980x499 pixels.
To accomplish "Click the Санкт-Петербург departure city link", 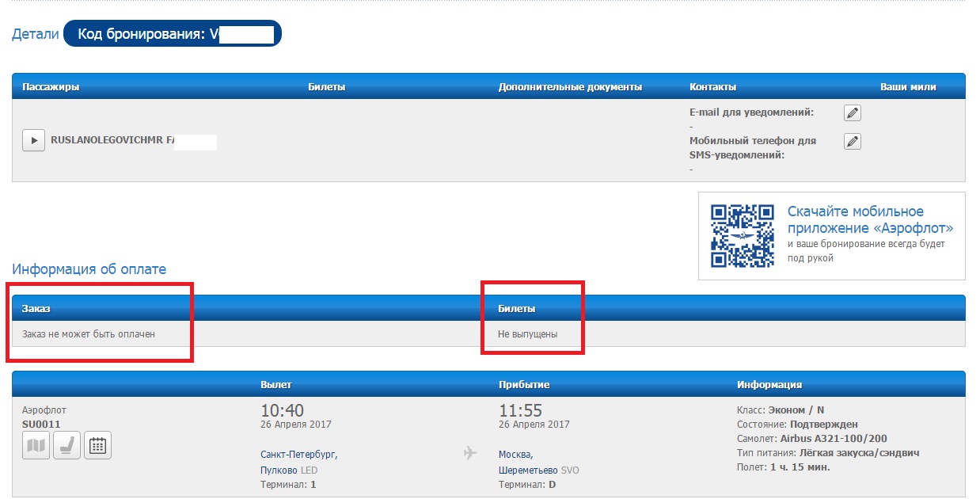I will (298, 455).
